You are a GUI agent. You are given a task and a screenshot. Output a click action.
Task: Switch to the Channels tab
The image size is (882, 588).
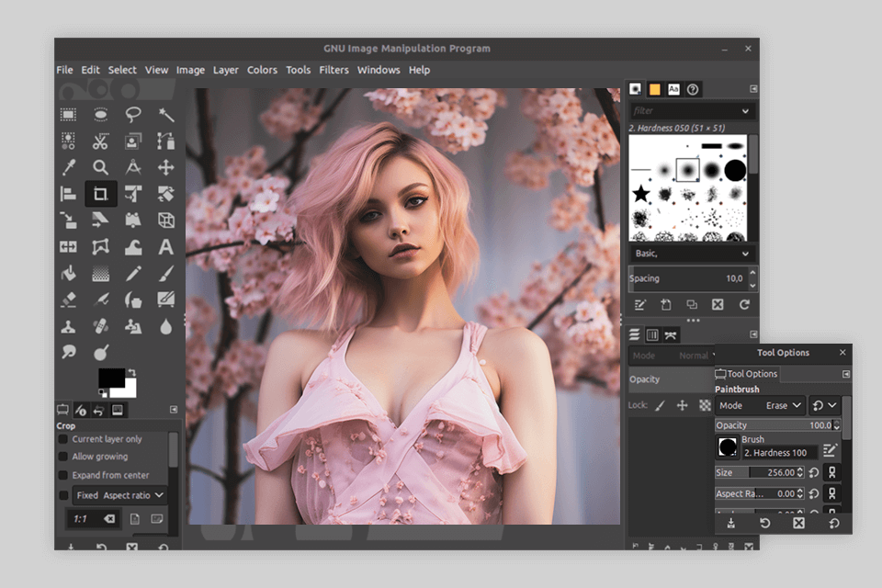652,335
